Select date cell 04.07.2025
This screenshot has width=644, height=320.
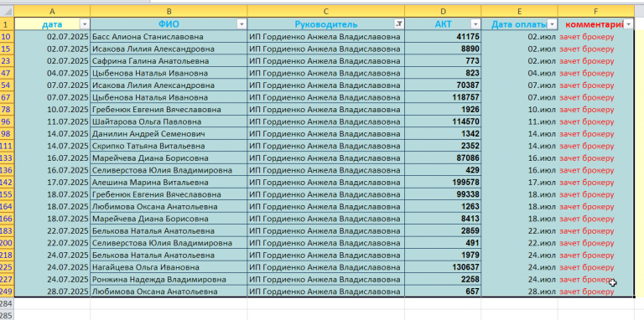[x=52, y=74]
